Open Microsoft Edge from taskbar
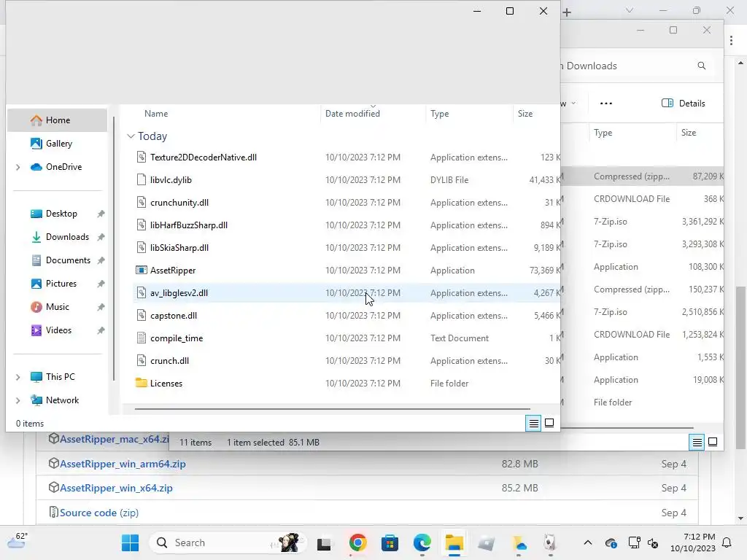This screenshot has width=747, height=560. [422, 542]
